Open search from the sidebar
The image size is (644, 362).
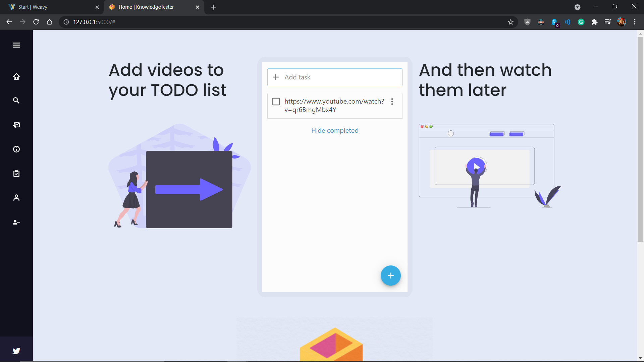pyautogui.click(x=16, y=101)
